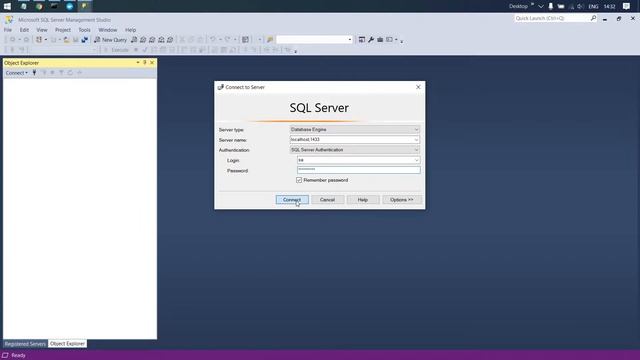Click the ENG language indicator
The width and height of the screenshot is (640, 360).
pos(593,6)
